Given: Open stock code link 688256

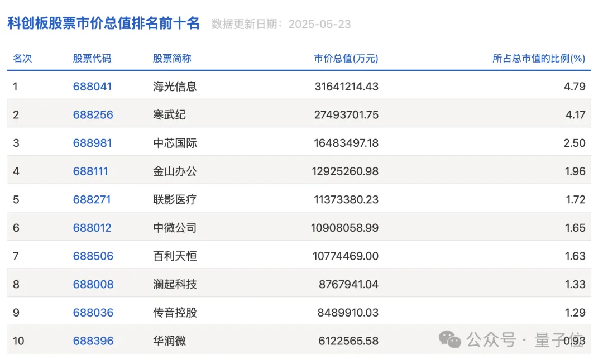Looking at the screenshot, I should tap(93, 114).
